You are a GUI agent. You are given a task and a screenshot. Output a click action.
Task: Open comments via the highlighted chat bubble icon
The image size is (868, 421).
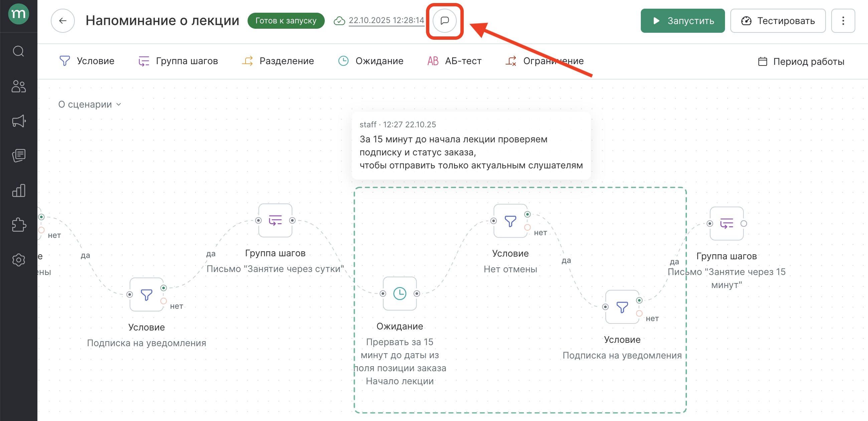pos(444,21)
